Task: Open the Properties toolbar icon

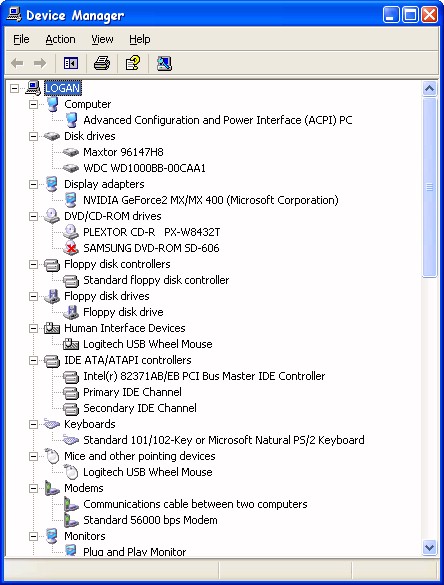Action: 132,63
